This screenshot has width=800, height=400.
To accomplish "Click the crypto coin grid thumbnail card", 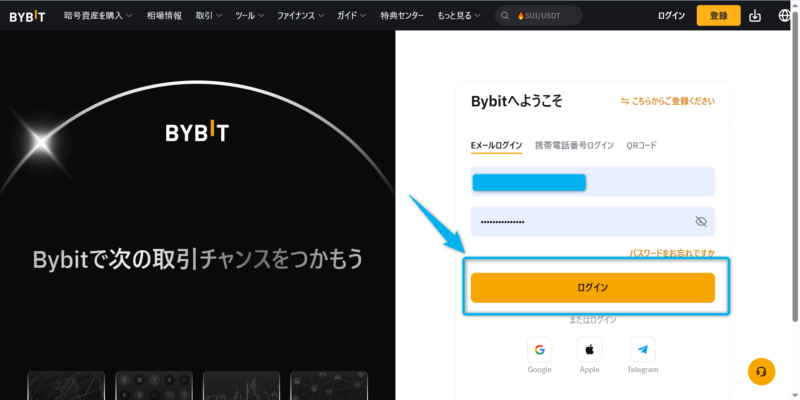I will pyautogui.click(x=154, y=385).
